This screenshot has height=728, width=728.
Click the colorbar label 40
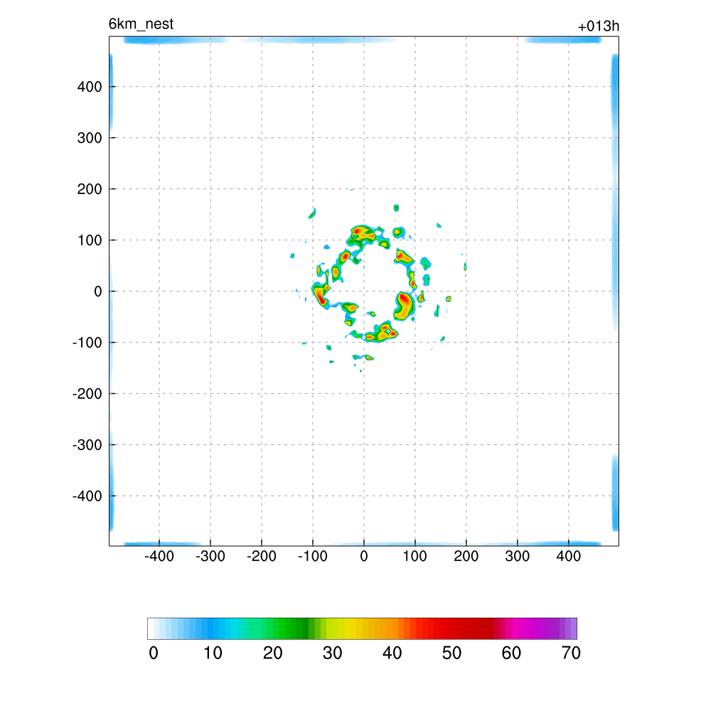point(392,653)
